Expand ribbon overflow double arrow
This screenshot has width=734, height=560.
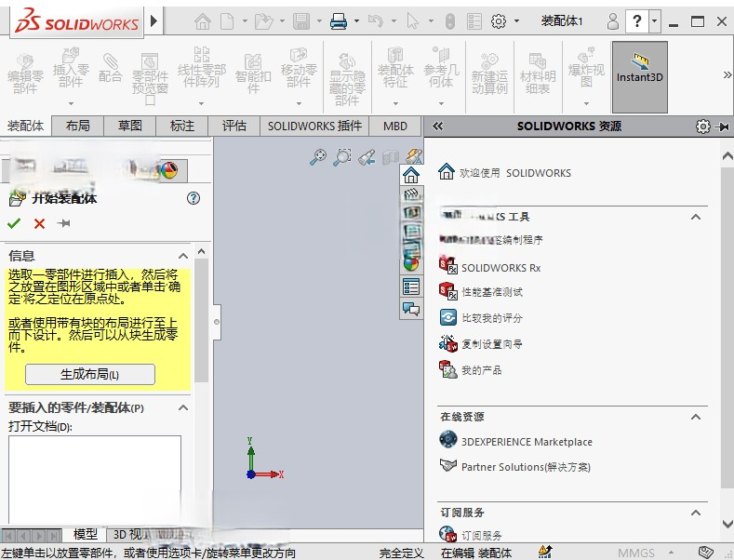(x=727, y=75)
